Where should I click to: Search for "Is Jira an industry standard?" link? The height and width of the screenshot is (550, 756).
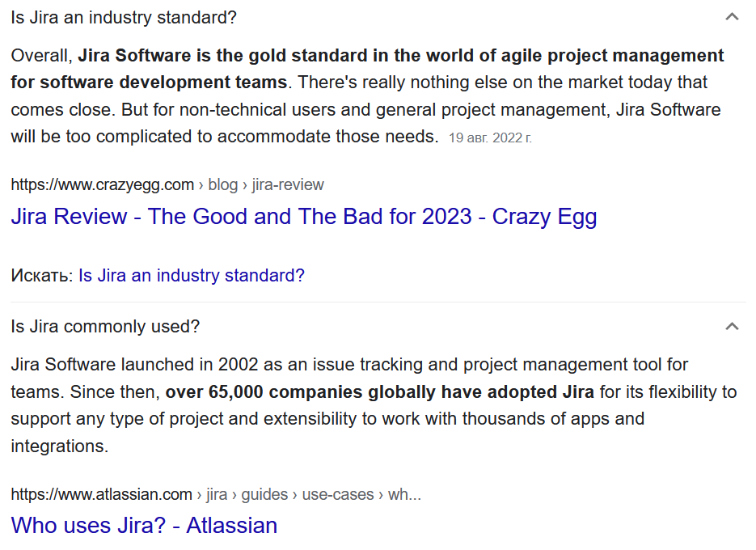(x=191, y=275)
